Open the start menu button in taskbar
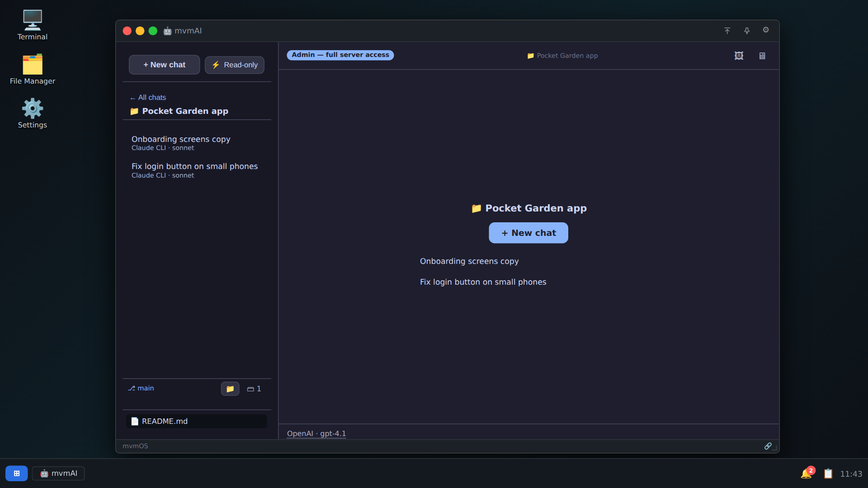 tap(17, 473)
